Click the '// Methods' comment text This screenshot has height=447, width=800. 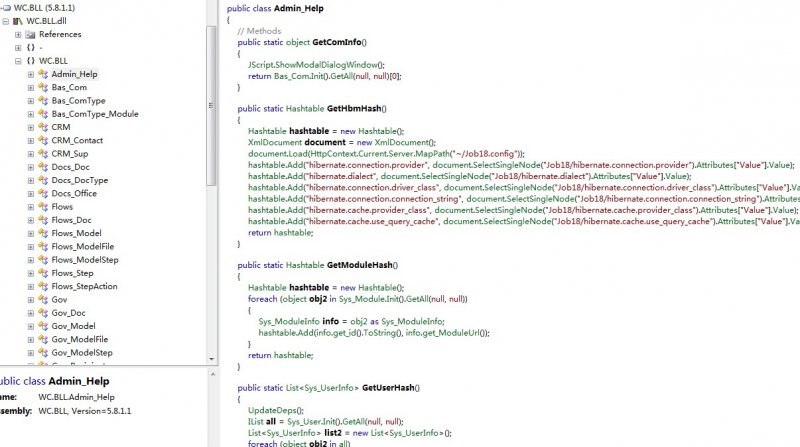click(259, 31)
